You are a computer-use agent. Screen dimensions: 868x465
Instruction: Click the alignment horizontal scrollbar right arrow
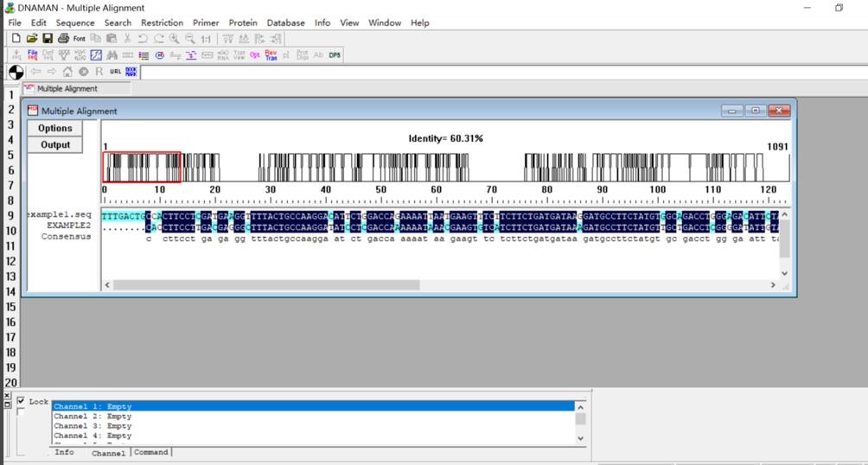click(773, 284)
